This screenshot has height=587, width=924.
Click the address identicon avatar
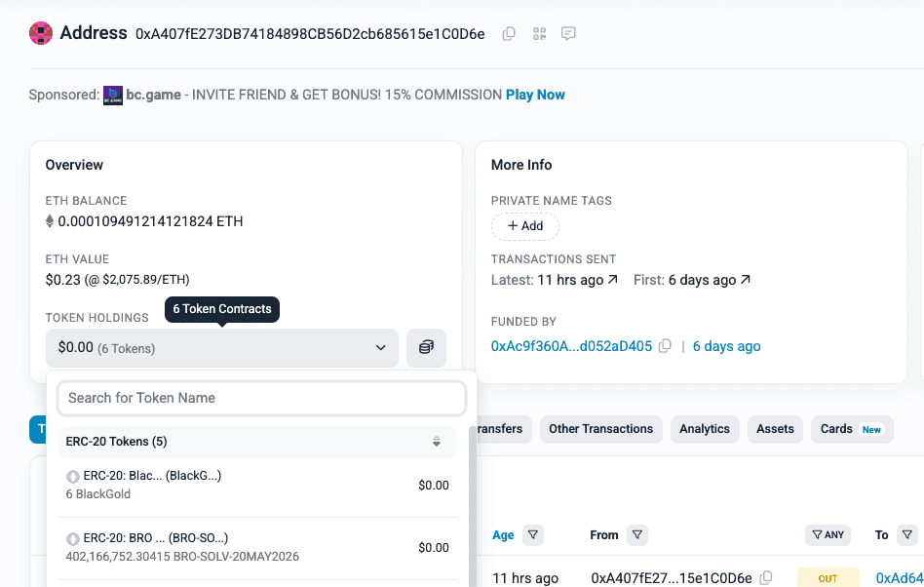pyautogui.click(x=41, y=33)
